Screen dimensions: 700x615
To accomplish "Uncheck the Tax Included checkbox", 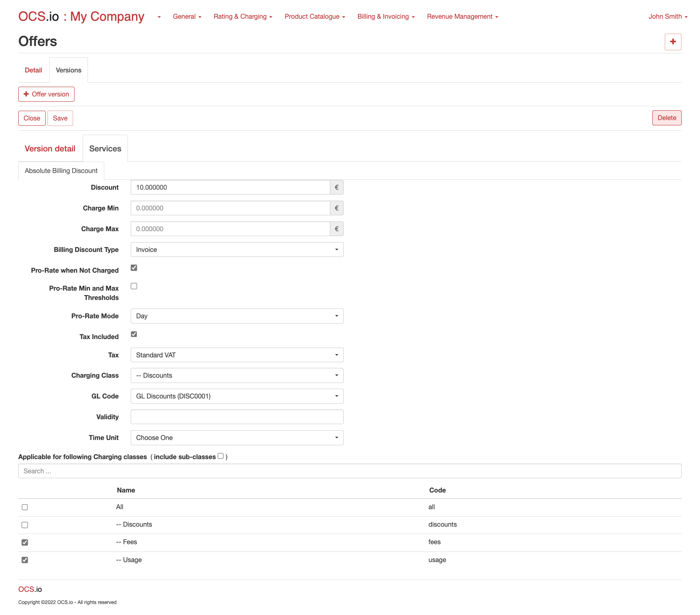I will pos(134,334).
